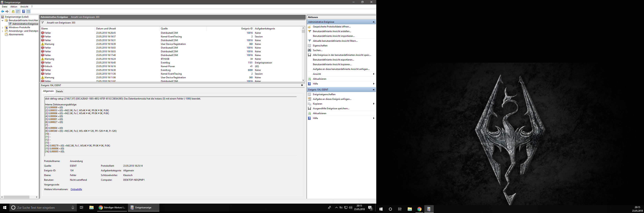Click Aufgabe an dieses Ereignis anfügen icon
This screenshot has width=644, height=213.
pyautogui.click(x=310, y=99)
